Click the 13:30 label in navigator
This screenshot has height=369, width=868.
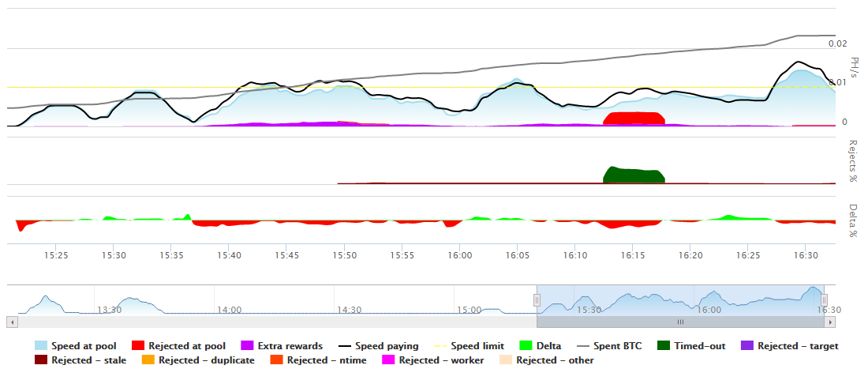(x=109, y=310)
